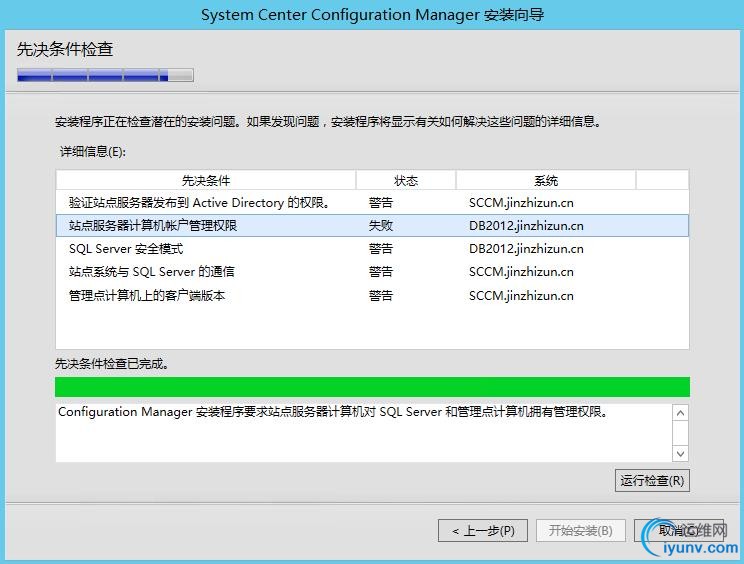The height and width of the screenshot is (564, 744).
Task: Click the 上一步(P) back button
Action: click(x=482, y=530)
